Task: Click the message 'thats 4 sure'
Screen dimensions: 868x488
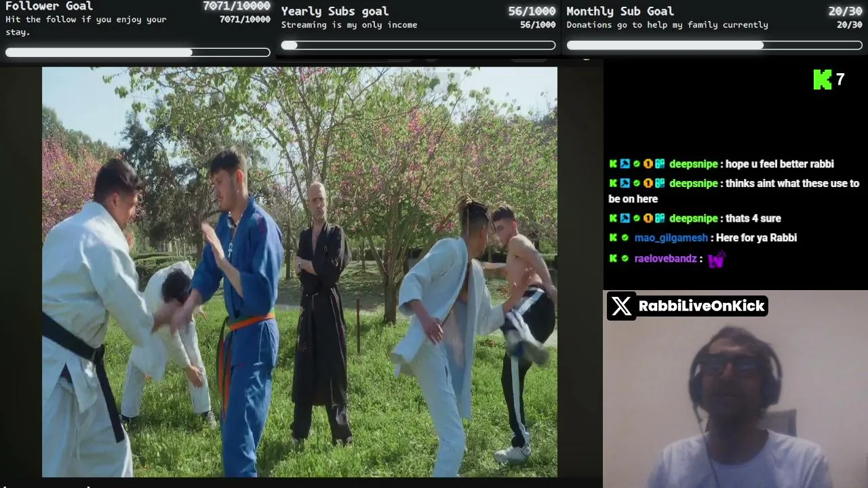Action: (753, 218)
